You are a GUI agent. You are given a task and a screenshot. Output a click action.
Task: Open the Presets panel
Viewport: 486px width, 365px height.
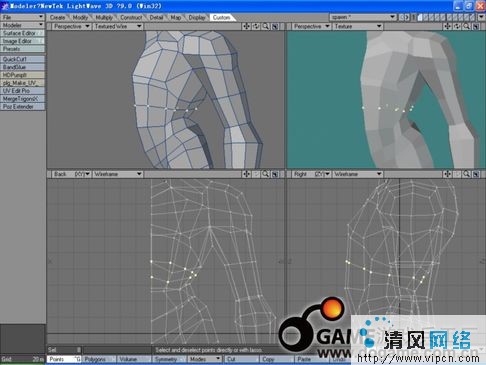(22, 49)
